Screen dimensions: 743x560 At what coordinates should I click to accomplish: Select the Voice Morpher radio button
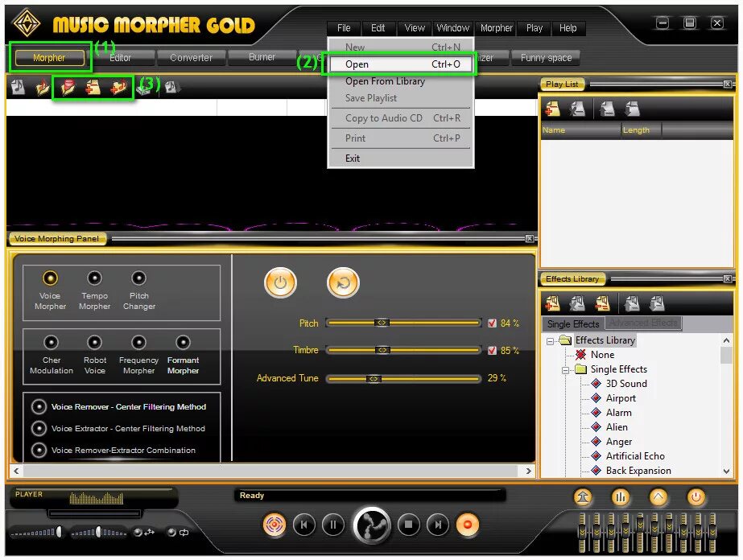pos(50,278)
